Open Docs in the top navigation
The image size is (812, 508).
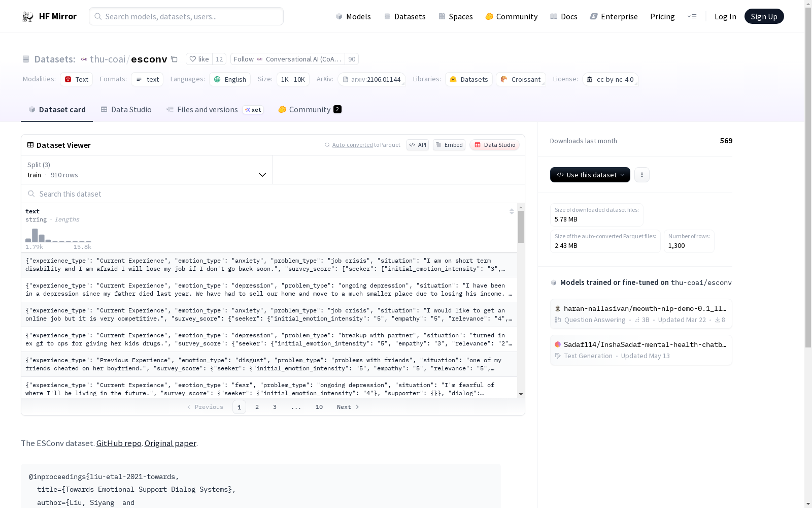tap(564, 16)
